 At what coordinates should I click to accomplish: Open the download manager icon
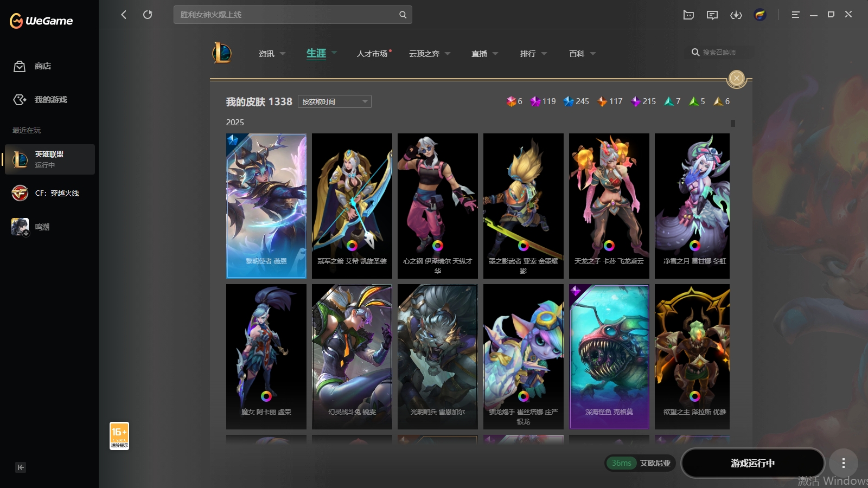736,15
